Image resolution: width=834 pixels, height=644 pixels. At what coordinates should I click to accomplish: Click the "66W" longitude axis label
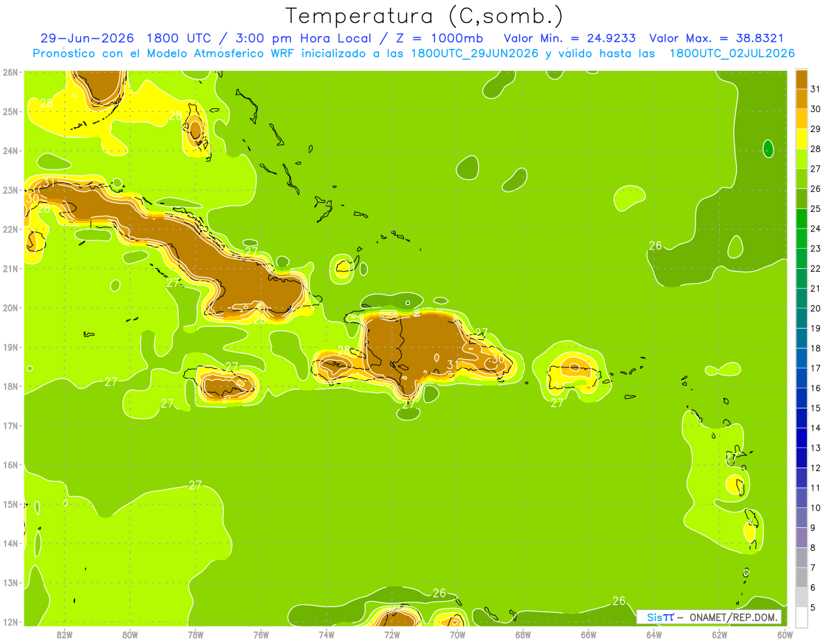(x=589, y=634)
